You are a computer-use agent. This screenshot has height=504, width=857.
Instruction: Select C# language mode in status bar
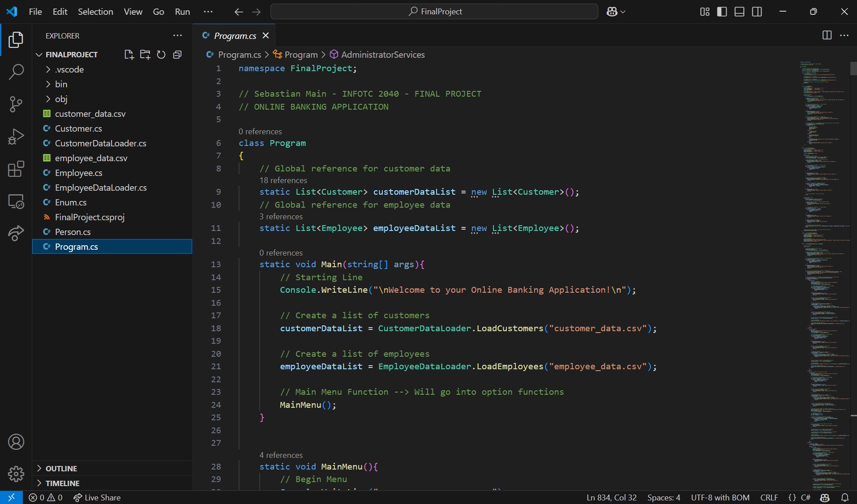click(806, 497)
